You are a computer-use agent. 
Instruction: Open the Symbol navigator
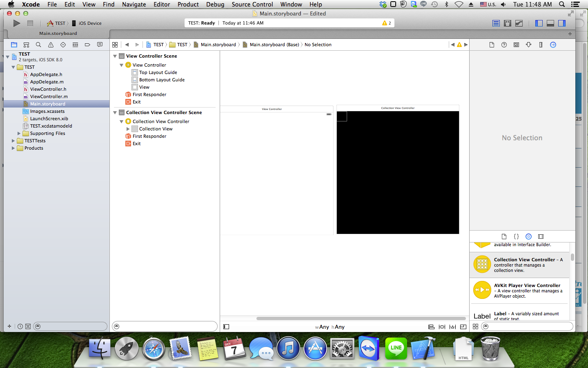pyautogui.click(x=26, y=45)
